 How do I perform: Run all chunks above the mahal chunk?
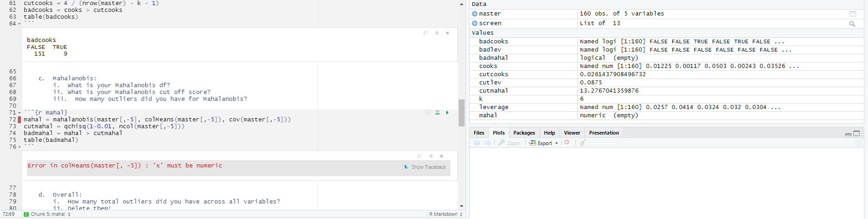(x=437, y=113)
